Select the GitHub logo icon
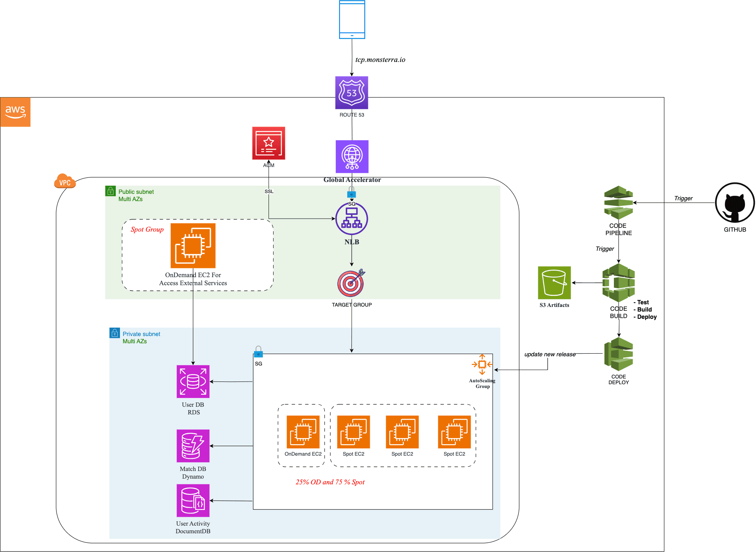 click(735, 203)
